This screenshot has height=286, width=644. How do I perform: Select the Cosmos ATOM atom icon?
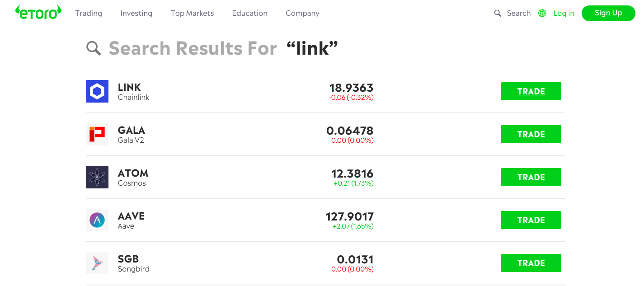[x=97, y=177]
